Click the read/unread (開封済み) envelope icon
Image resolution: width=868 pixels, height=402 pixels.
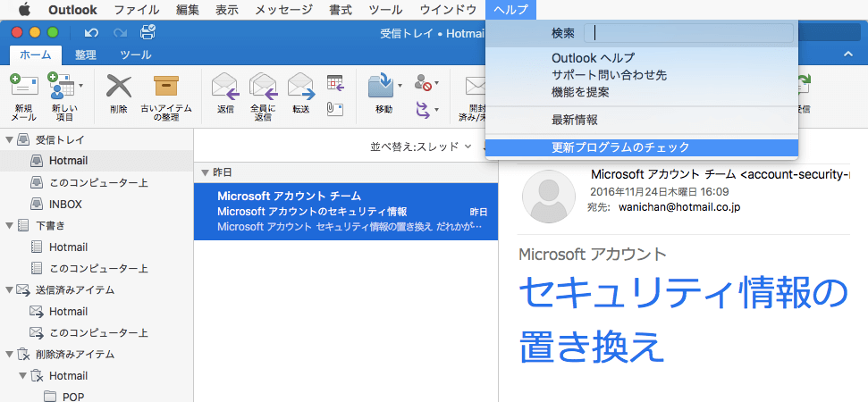point(475,86)
